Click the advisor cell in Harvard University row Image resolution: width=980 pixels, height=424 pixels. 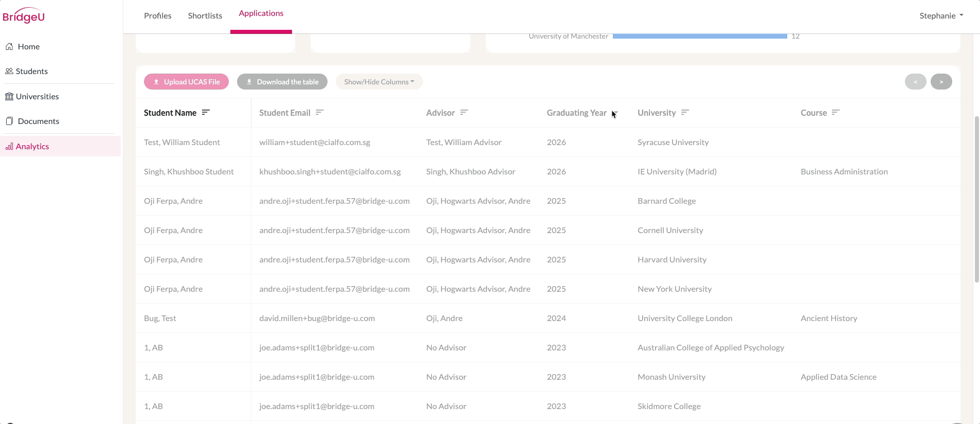point(478,259)
